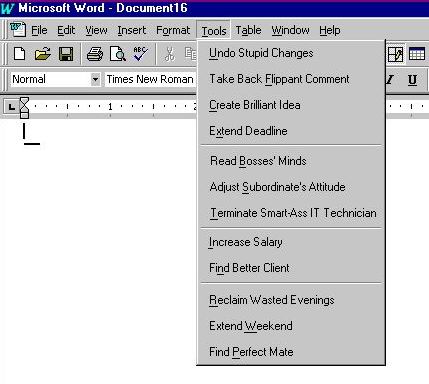The height and width of the screenshot is (384, 429).
Task: Click the New blank document icon
Action: (x=19, y=54)
